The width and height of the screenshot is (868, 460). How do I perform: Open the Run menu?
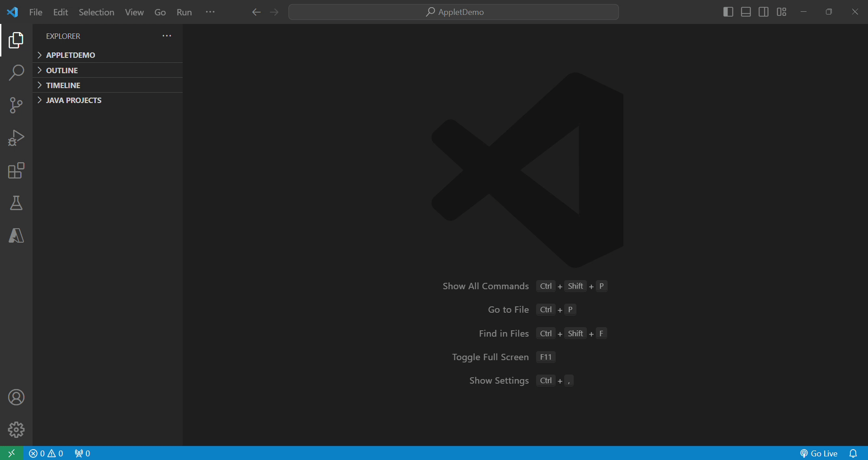click(x=184, y=12)
